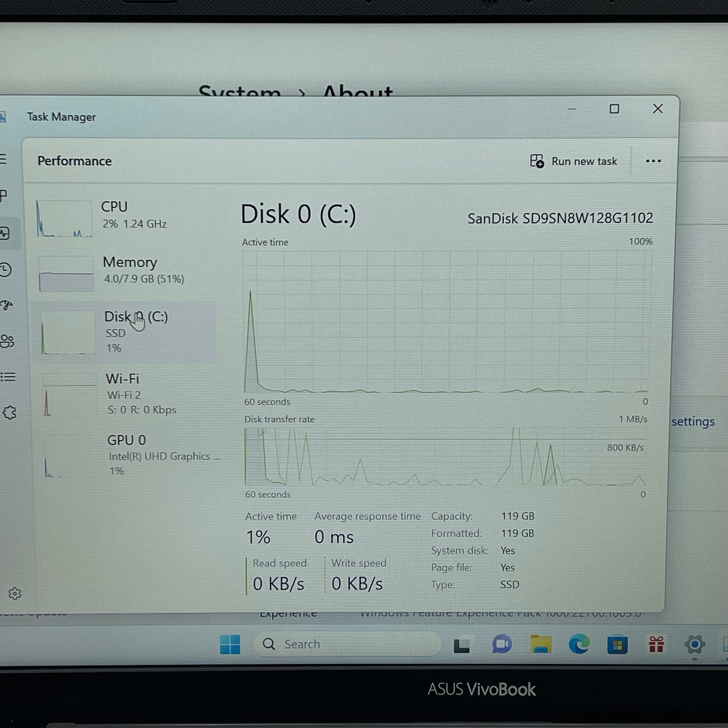
Task: Click the Type value SSD
Action: click(509, 584)
